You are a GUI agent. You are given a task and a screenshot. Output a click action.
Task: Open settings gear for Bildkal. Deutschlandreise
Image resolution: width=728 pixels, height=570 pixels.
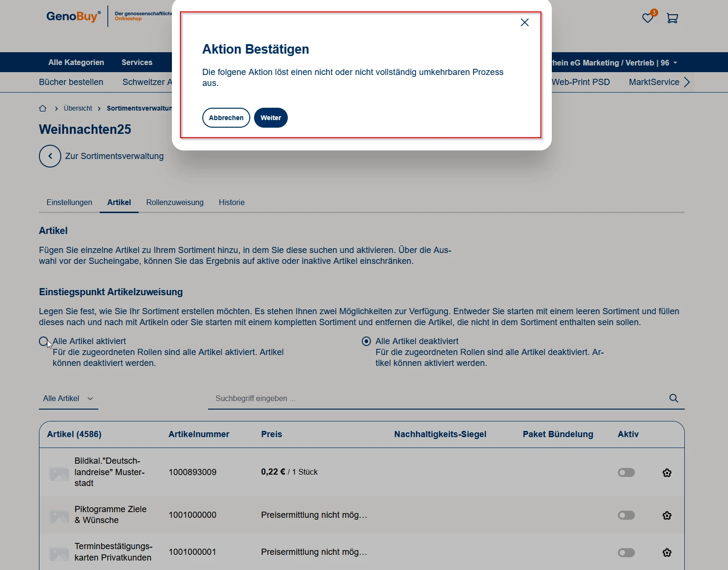click(x=667, y=473)
